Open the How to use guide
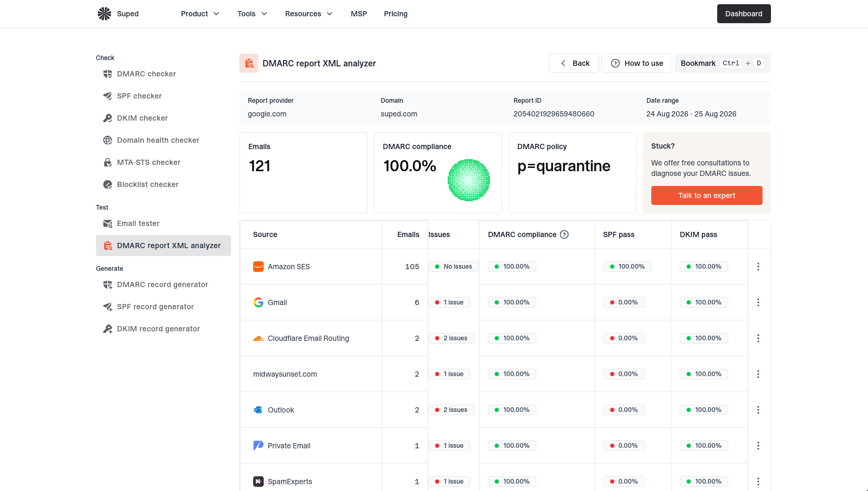 pyautogui.click(x=636, y=63)
